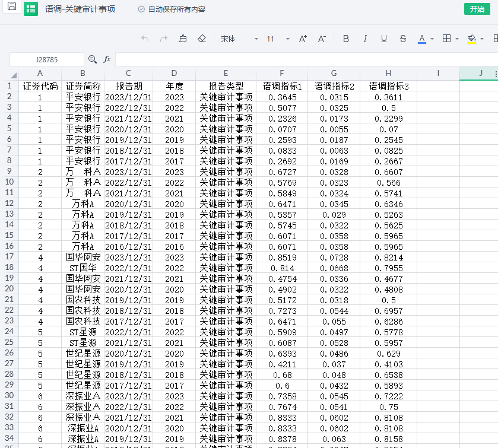Click cell 0.566 in row 10
The image size is (498, 448).
tap(388, 182)
